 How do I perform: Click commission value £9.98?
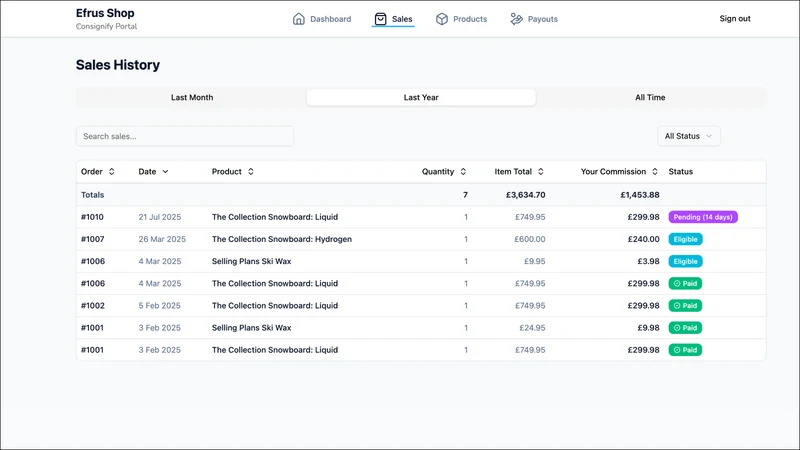[648, 328]
